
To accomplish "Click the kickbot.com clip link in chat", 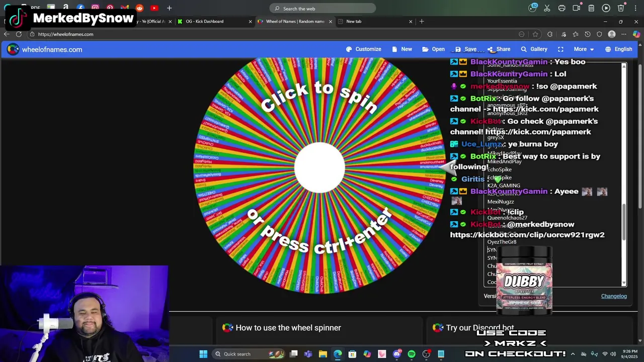I will [x=527, y=235].
